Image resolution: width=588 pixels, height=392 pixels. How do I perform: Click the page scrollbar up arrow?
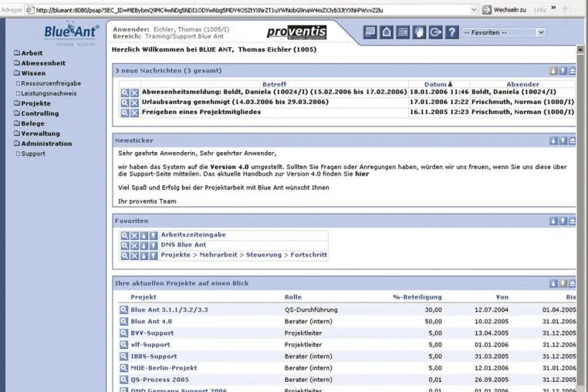(x=580, y=49)
